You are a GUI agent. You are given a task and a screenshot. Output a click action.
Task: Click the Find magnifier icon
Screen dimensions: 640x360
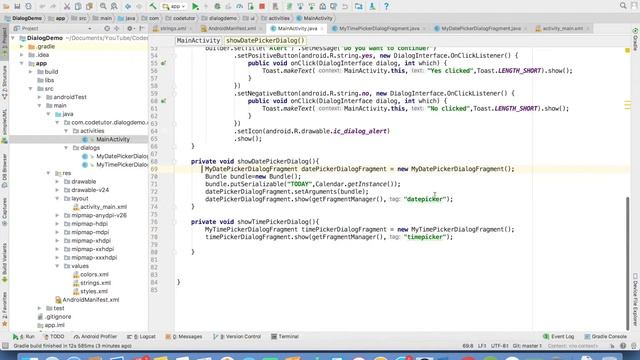point(103,6)
